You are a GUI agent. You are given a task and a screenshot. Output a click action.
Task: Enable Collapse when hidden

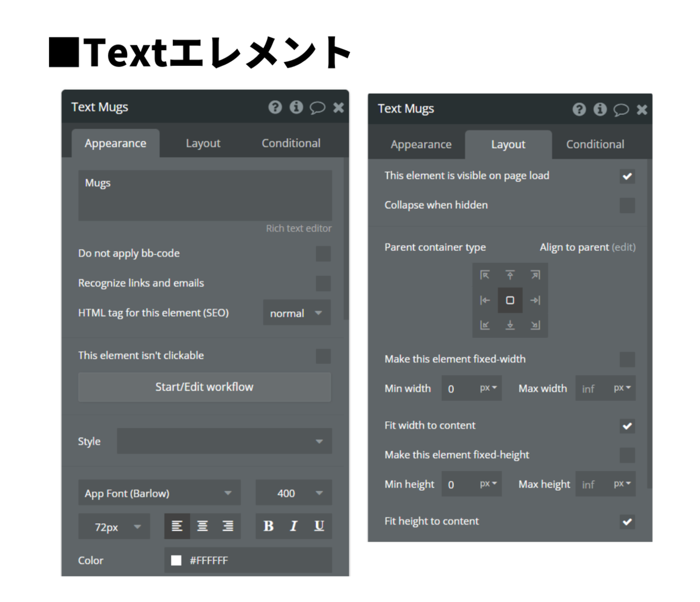627,205
